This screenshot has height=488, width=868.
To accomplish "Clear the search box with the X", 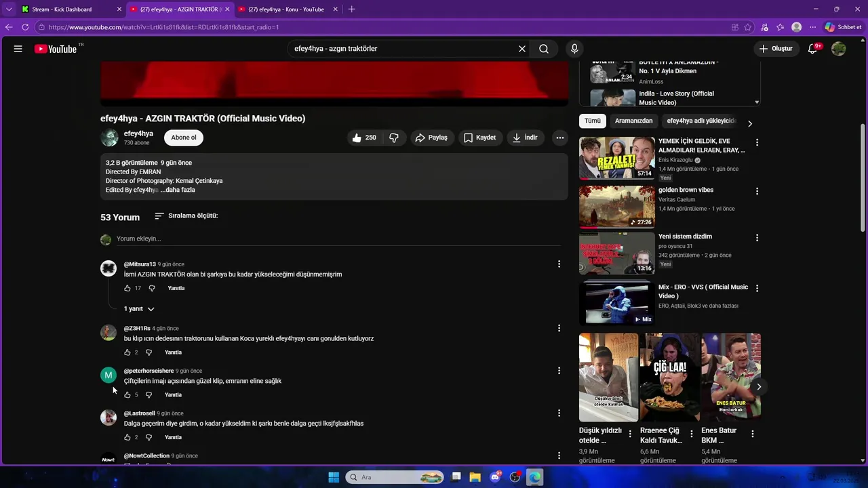I will 522,49.
